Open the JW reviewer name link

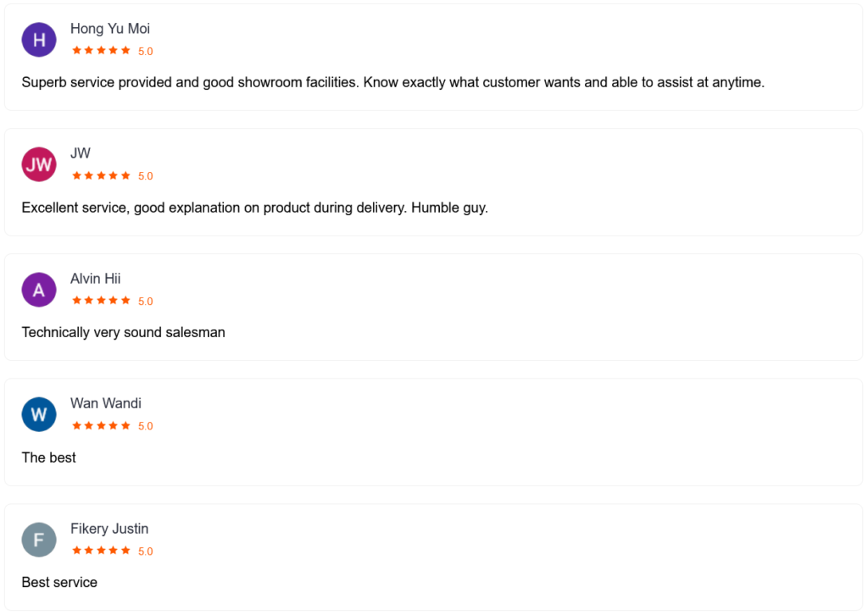[x=81, y=153]
